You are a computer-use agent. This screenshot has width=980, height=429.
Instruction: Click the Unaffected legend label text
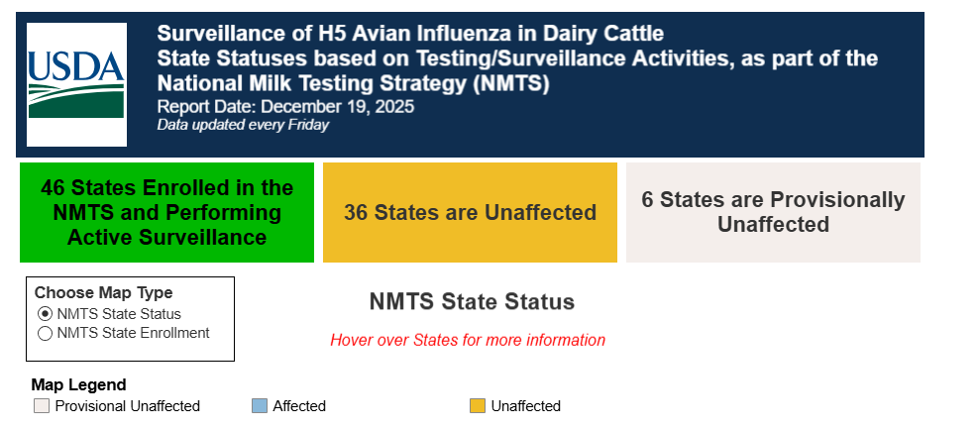[525, 406]
